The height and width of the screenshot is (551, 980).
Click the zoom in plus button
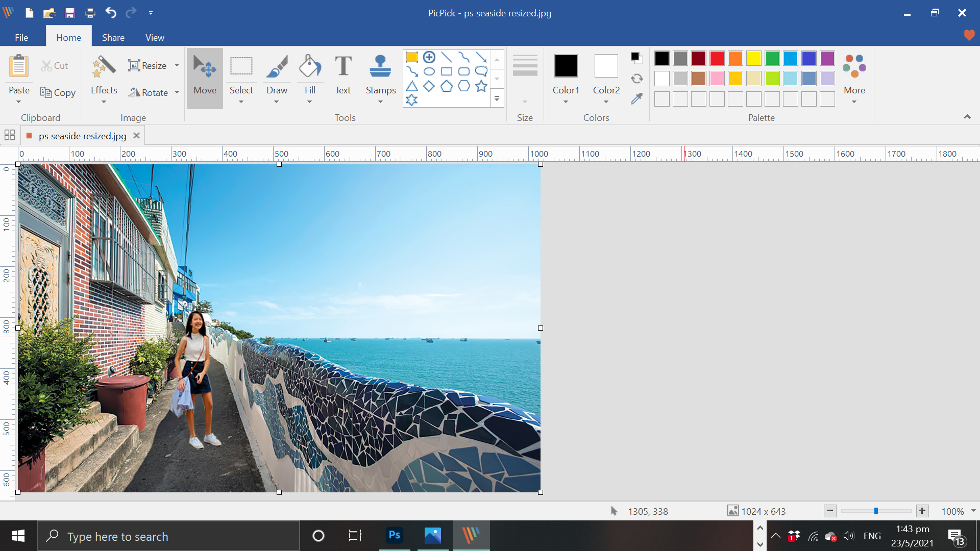tap(922, 511)
